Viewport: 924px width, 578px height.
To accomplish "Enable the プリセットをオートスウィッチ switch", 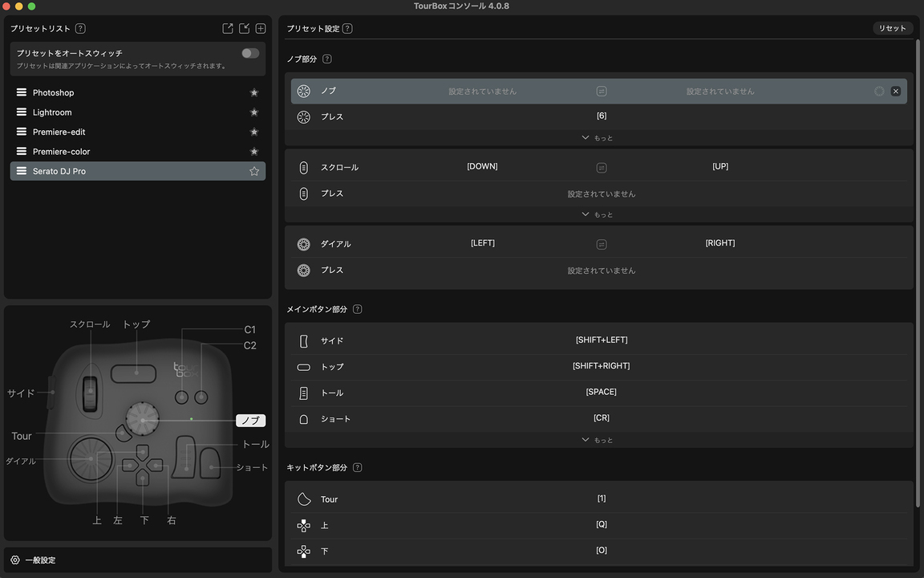I will pos(250,53).
